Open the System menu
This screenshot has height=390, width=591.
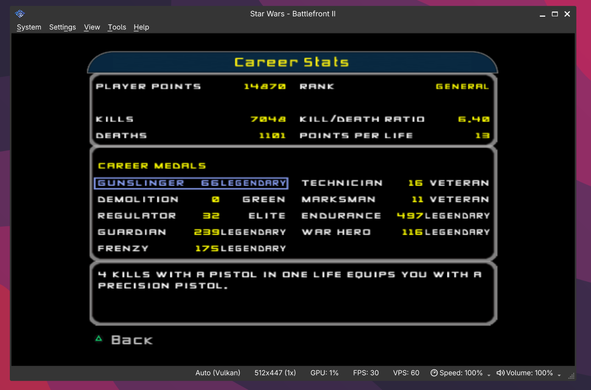[x=29, y=27]
